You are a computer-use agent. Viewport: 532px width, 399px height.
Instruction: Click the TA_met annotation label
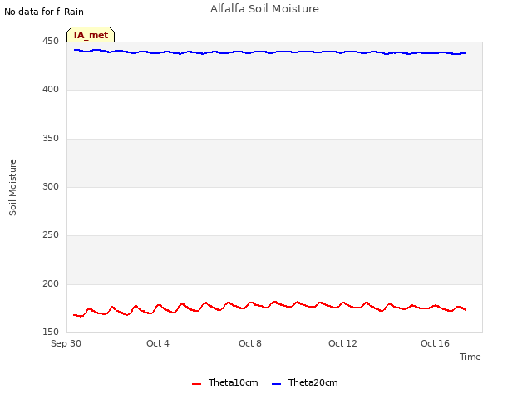[x=91, y=35]
